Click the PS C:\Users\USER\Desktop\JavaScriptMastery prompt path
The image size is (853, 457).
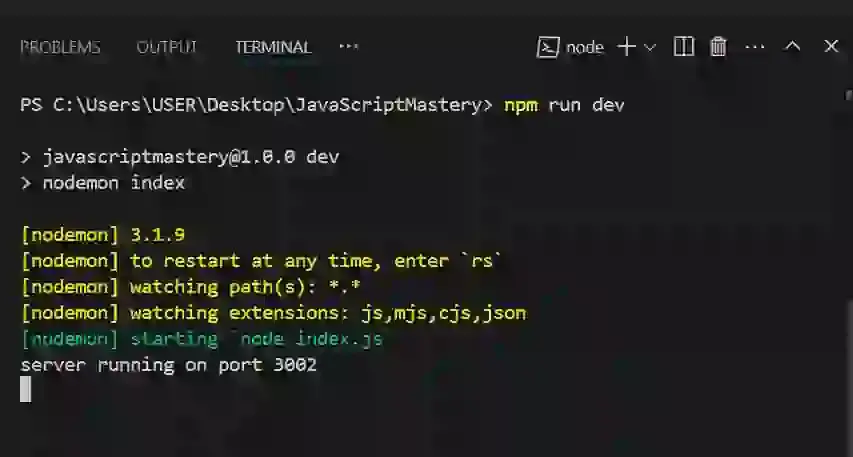tap(256, 104)
